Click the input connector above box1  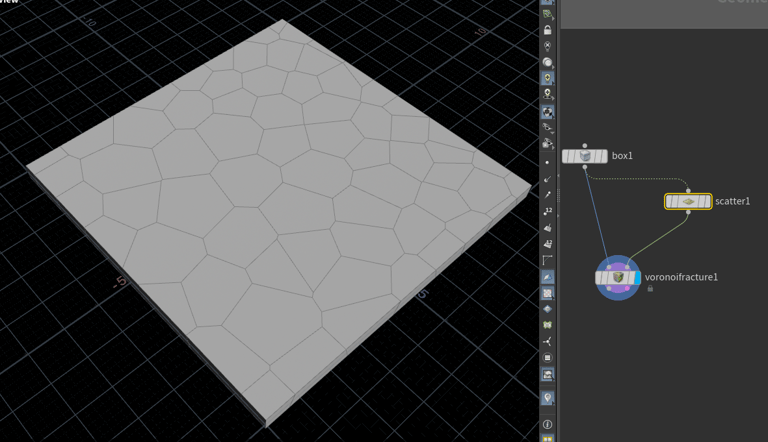pyautogui.click(x=585, y=146)
